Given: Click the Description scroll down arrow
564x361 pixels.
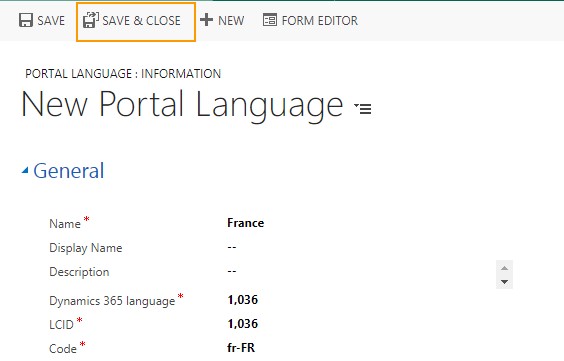Looking at the screenshot, I should coord(504,282).
